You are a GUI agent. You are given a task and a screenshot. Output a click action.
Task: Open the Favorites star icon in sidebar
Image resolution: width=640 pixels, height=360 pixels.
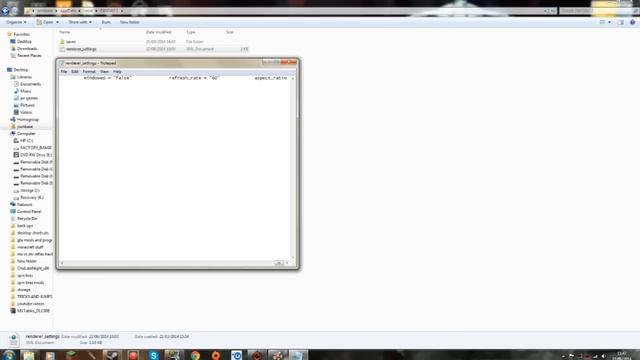coord(10,34)
